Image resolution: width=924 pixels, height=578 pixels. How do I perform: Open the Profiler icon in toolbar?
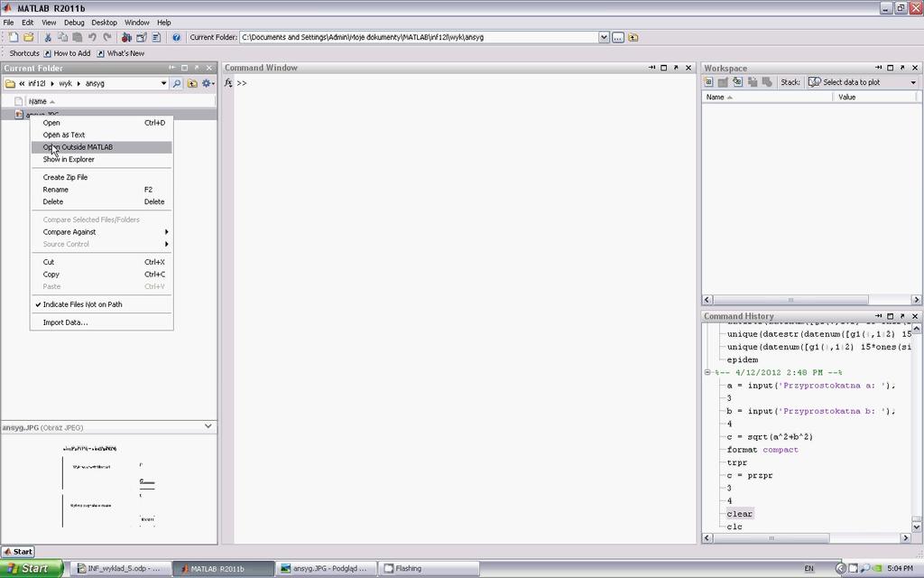(x=156, y=37)
